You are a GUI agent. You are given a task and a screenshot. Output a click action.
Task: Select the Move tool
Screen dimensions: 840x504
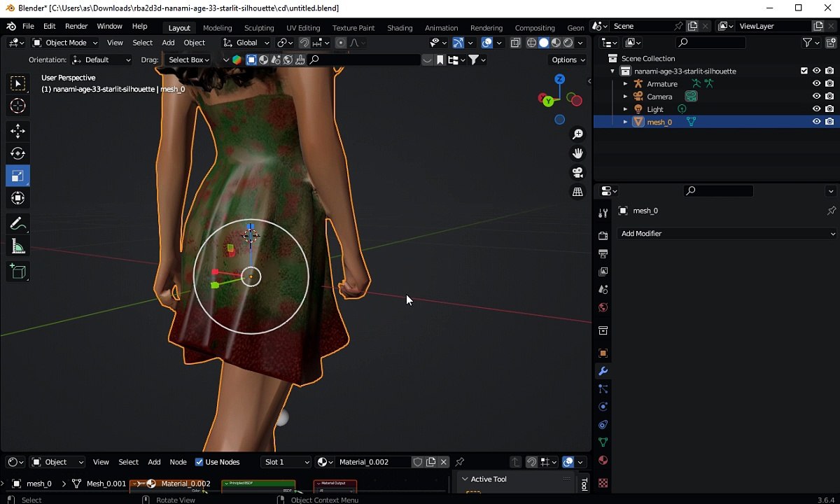pyautogui.click(x=17, y=131)
